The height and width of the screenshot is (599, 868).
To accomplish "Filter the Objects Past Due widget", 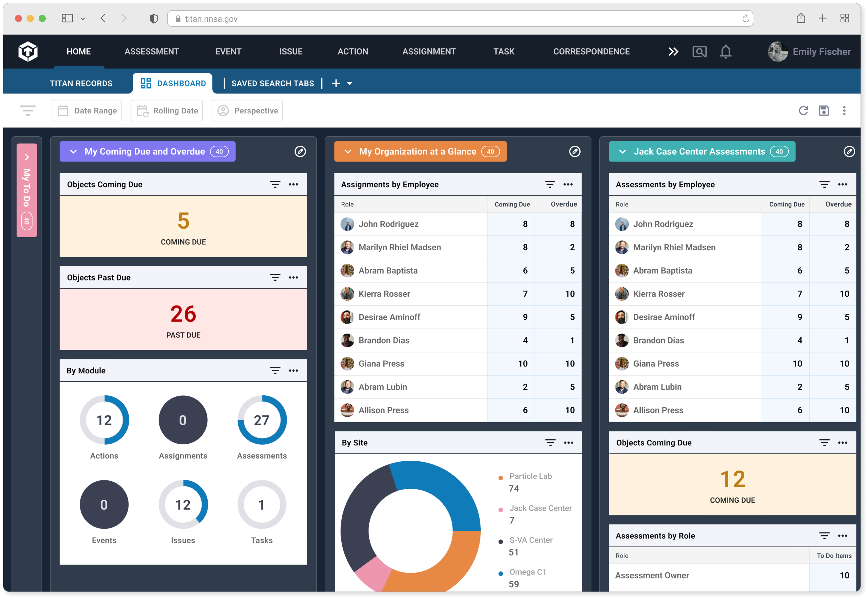I will pyautogui.click(x=275, y=277).
